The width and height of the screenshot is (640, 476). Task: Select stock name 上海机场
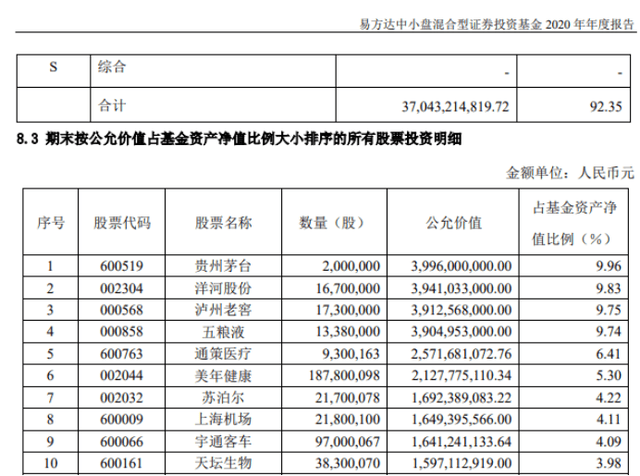(223, 419)
